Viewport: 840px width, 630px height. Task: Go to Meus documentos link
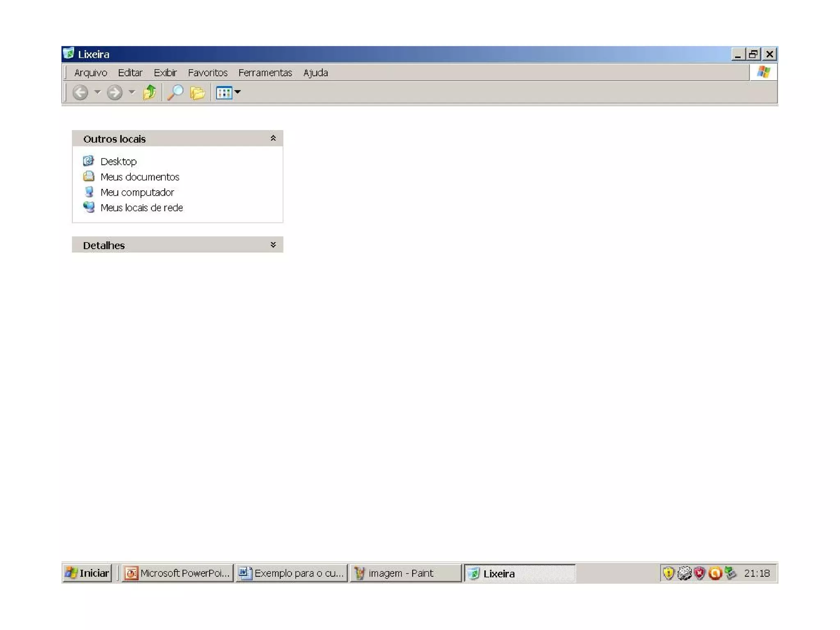click(x=139, y=177)
